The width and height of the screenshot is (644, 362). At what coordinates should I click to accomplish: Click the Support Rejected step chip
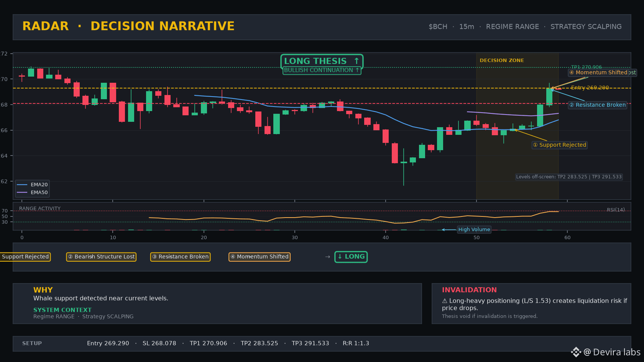coord(25,257)
